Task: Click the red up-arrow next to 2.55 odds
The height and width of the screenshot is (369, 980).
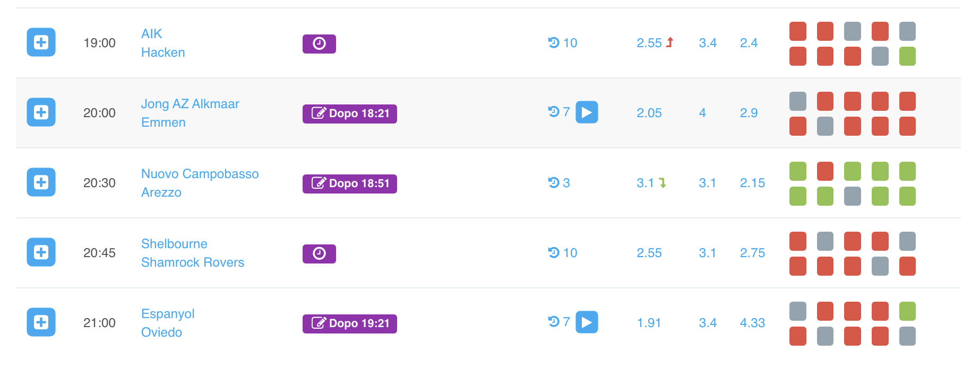Action: pos(670,42)
